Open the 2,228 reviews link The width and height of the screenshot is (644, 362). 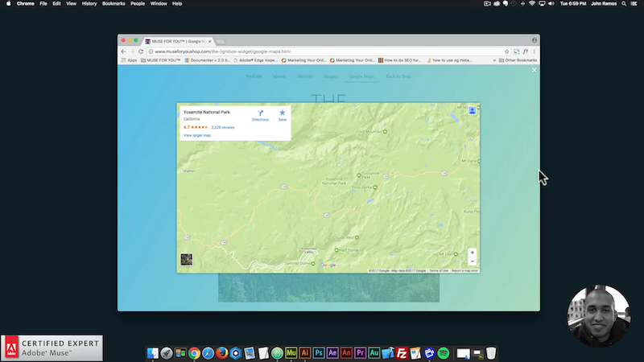(222, 127)
